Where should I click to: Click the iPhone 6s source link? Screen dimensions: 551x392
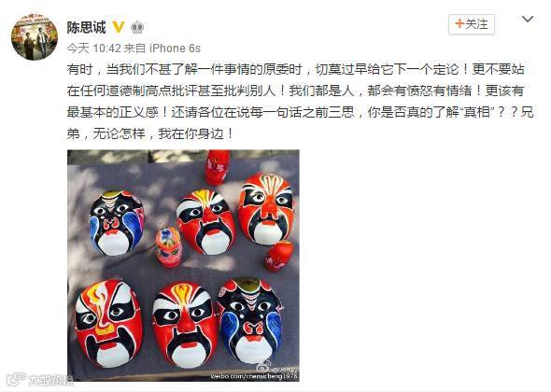[x=175, y=49]
